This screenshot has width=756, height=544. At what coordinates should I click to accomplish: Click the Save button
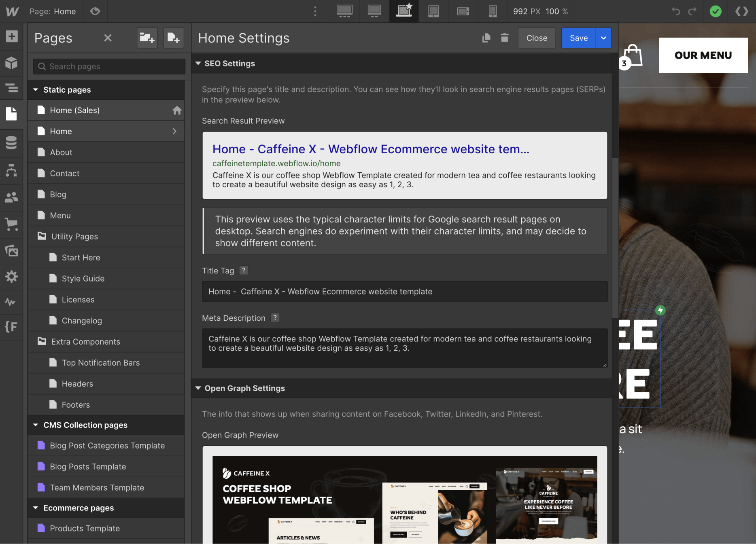click(x=578, y=38)
